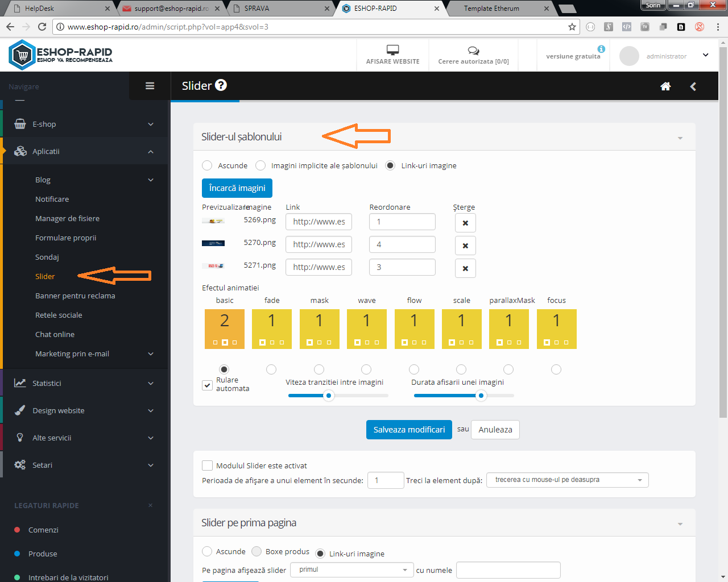Click the Design website brush icon

pos(20,410)
